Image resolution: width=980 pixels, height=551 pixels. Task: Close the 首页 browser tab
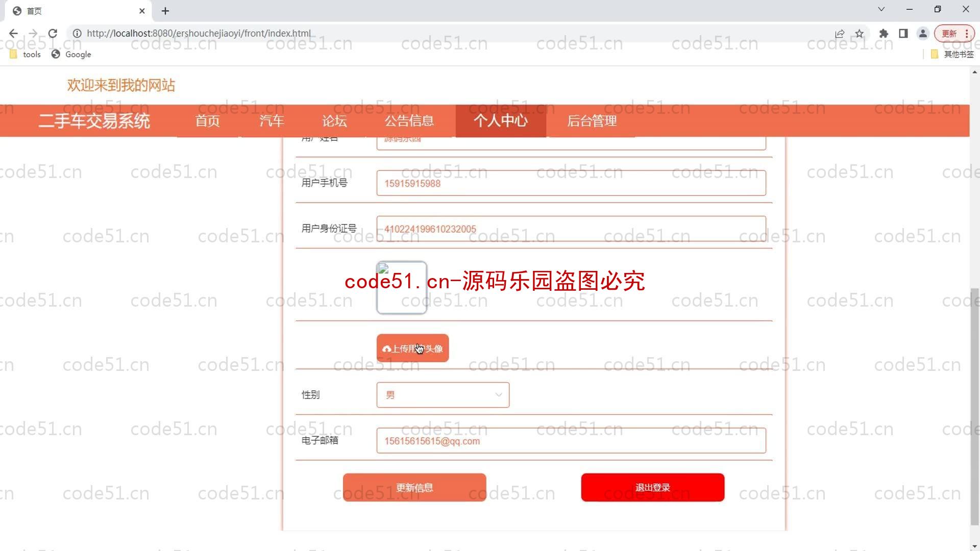click(x=142, y=11)
